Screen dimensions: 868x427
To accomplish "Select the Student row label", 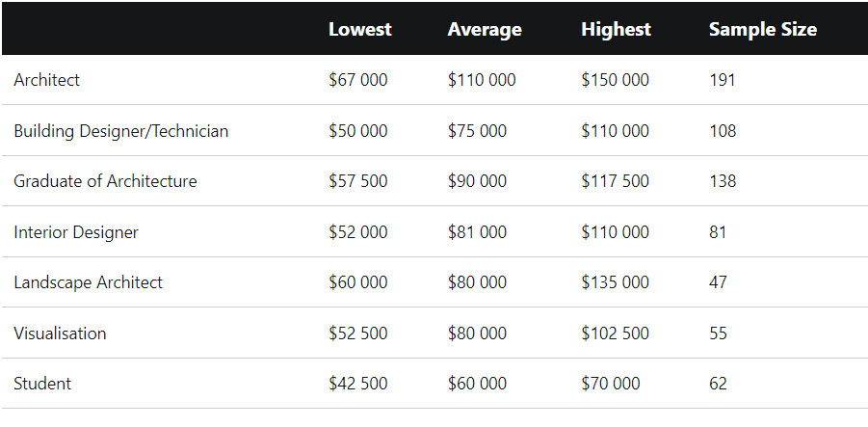I will [x=42, y=384].
